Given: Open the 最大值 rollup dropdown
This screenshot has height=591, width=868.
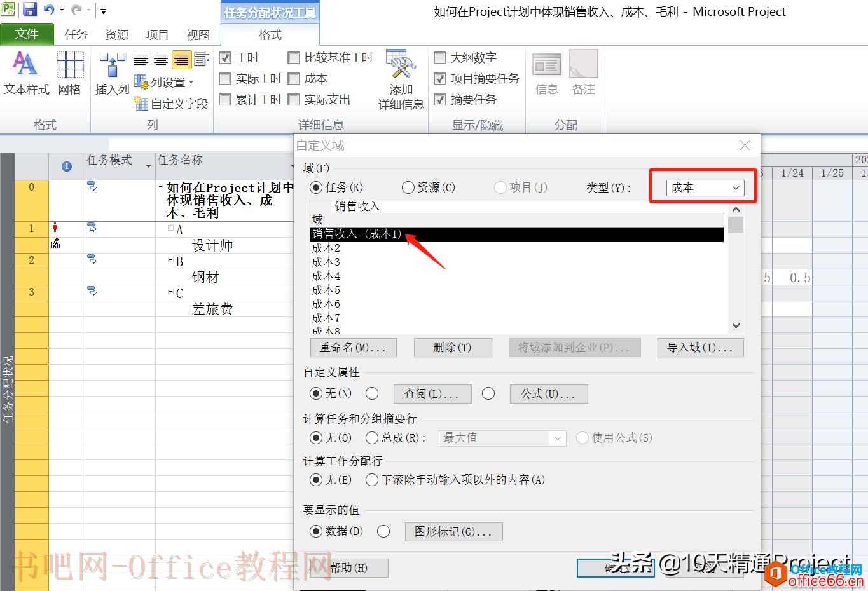Looking at the screenshot, I should [502, 438].
